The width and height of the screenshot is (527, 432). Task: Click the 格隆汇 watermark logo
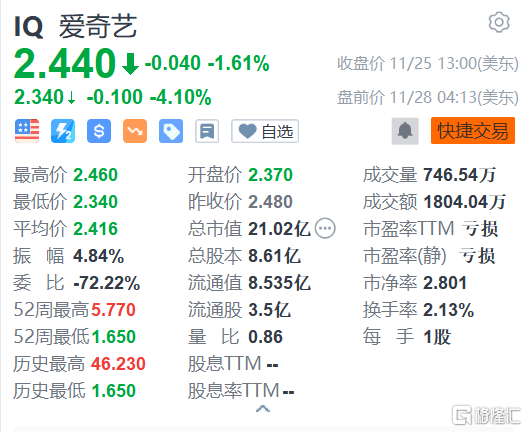(x=487, y=415)
